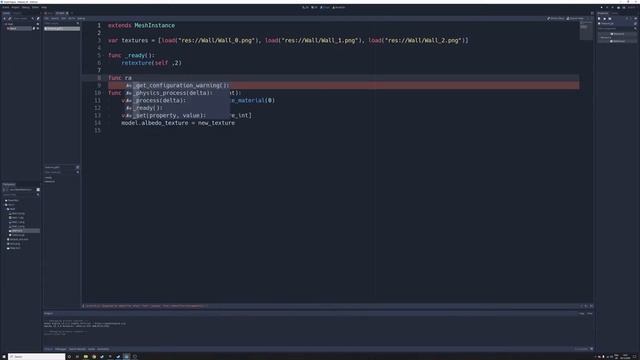
Task: Open the script editor Go To menu
Action: click(71, 18)
